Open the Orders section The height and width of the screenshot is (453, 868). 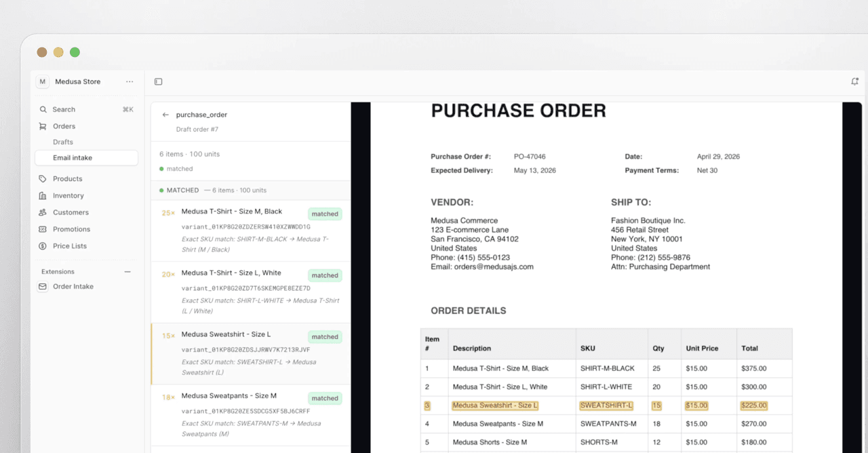coord(86,126)
